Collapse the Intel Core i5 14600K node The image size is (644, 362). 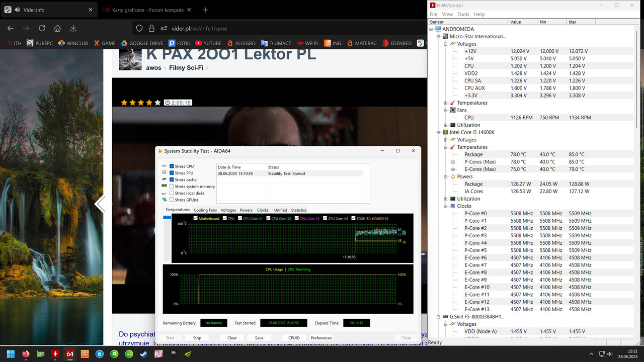438,132
